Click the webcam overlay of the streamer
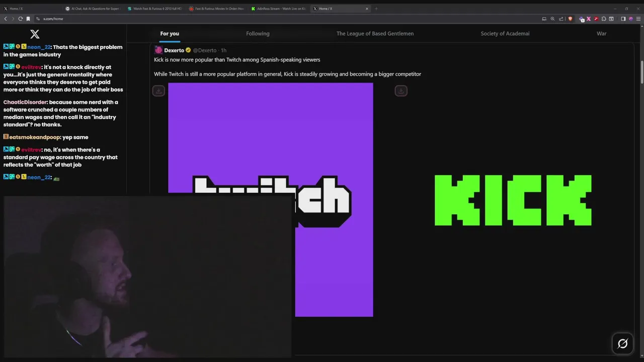 (x=148, y=277)
